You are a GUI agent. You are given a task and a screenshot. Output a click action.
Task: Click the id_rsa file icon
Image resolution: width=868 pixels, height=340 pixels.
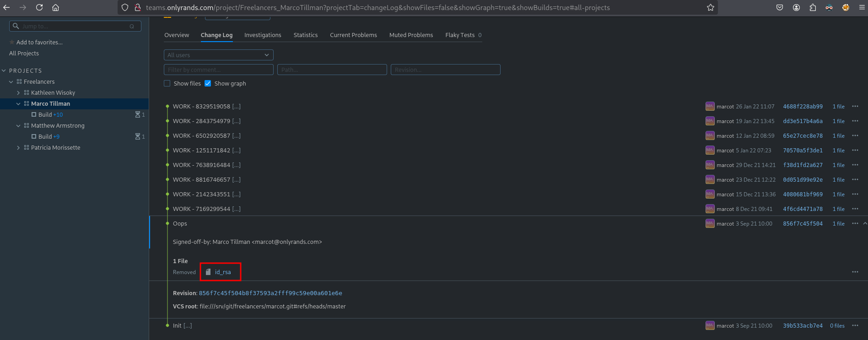[208, 272]
